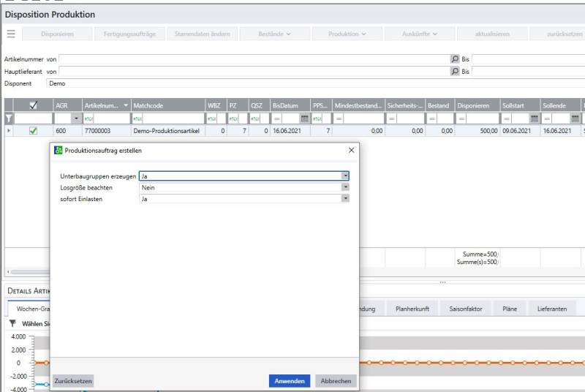Uncheck the row checkbox for article 77000003
585x392 pixels.
pyautogui.click(x=33, y=131)
